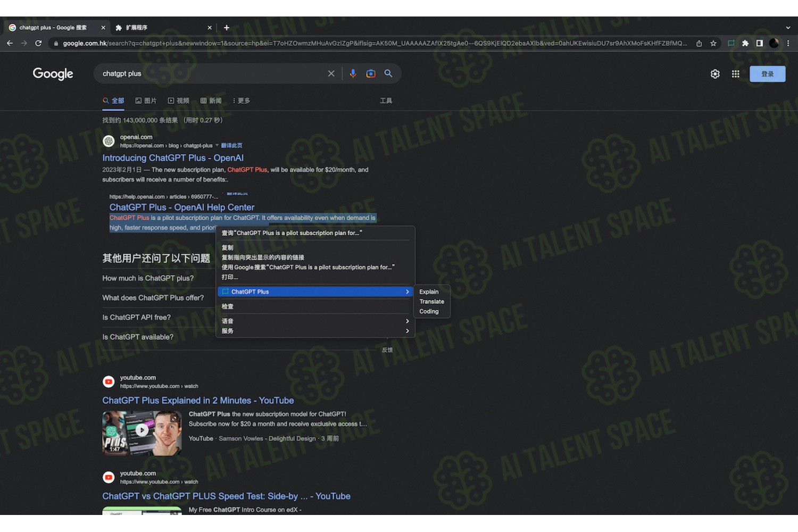Expand "How much is ChatGPT plus?" question

coord(148,278)
